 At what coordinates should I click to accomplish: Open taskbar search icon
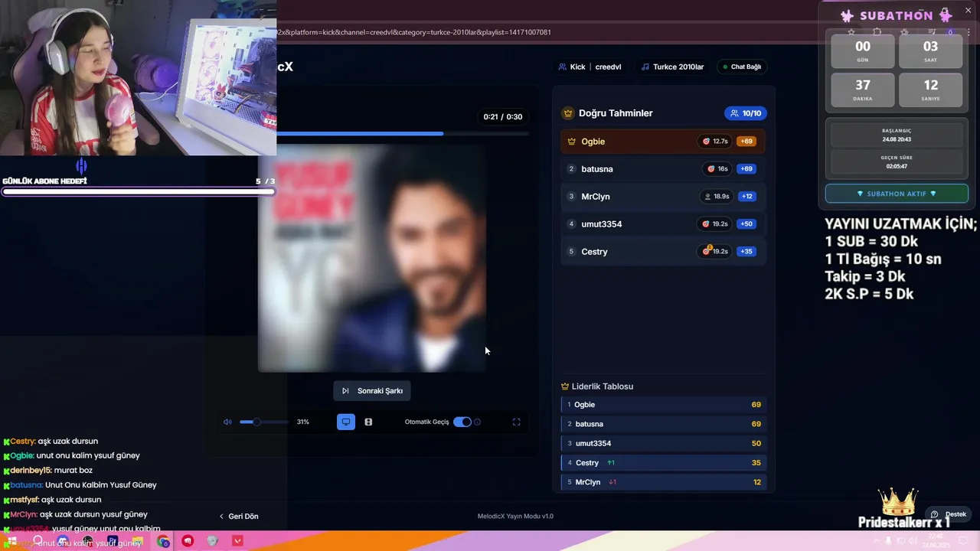click(37, 541)
